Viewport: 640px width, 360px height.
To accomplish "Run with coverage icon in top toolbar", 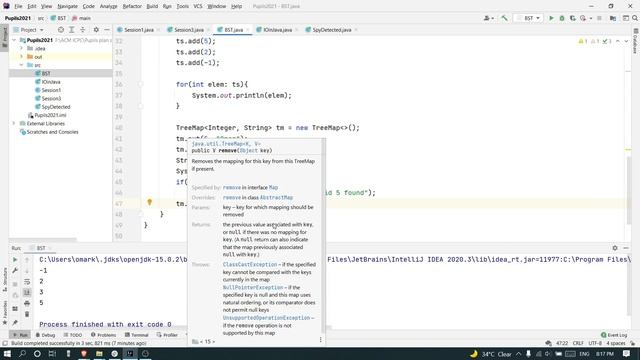I will 573,18.
